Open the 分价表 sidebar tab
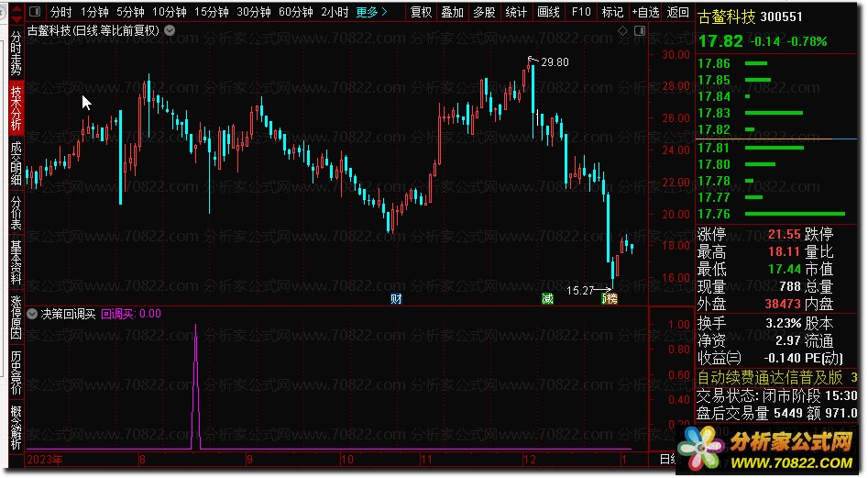 tap(16, 213)
